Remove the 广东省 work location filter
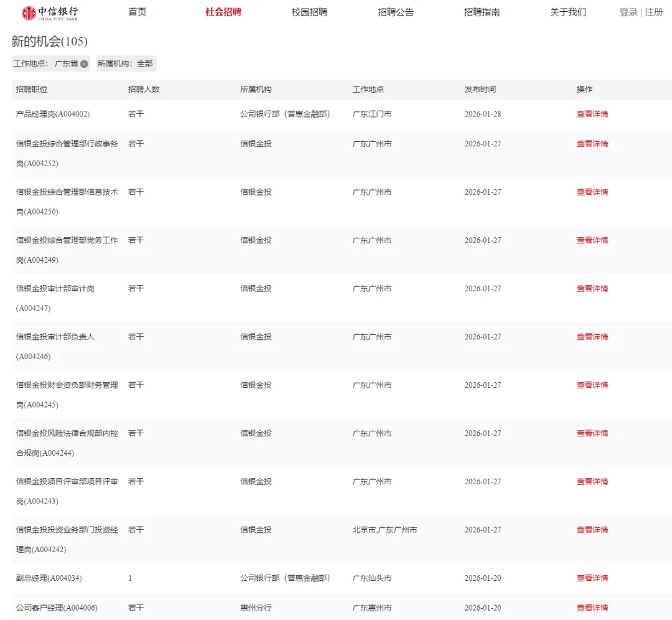This screenshot has width=672, height=620. (85, 64)
